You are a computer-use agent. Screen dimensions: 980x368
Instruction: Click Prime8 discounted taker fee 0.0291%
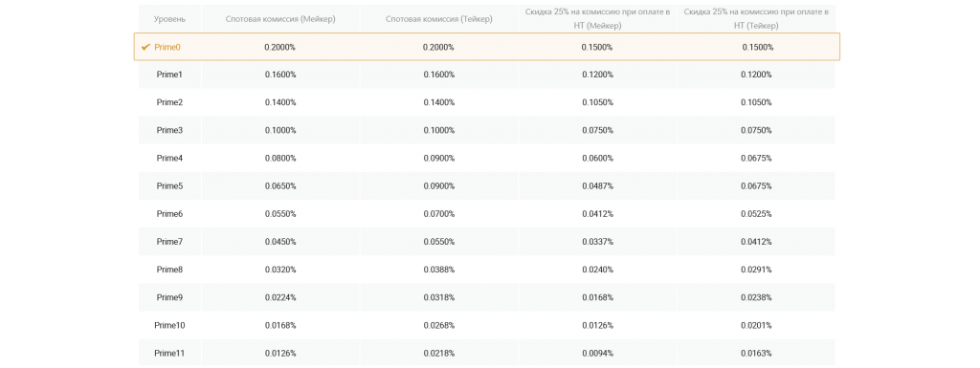756,270
